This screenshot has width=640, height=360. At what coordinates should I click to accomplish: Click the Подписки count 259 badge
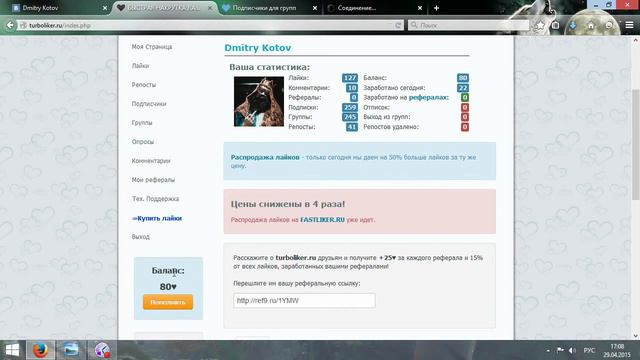(350, 107)
